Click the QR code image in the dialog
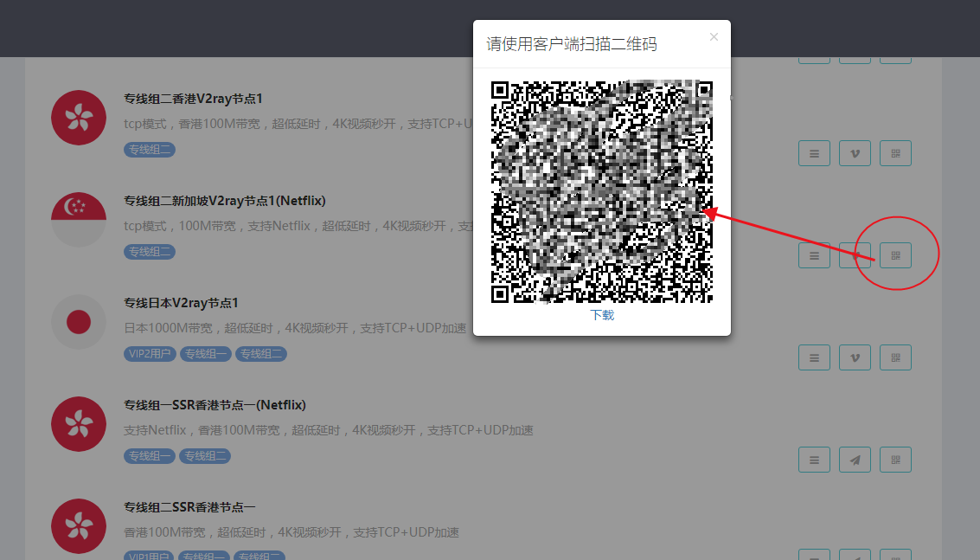This screenshot has height=560, width=980. pyautogui.click(x=602, y=191)
